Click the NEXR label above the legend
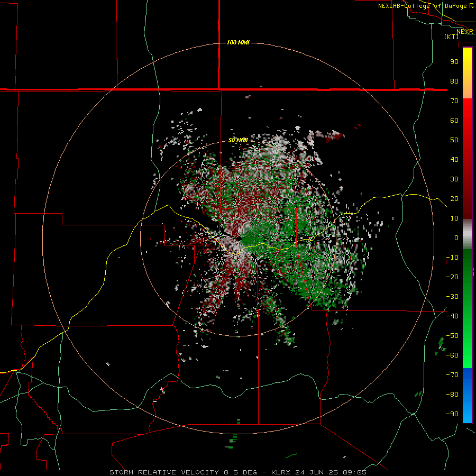The image size is (476, 476). pos(465,32)
